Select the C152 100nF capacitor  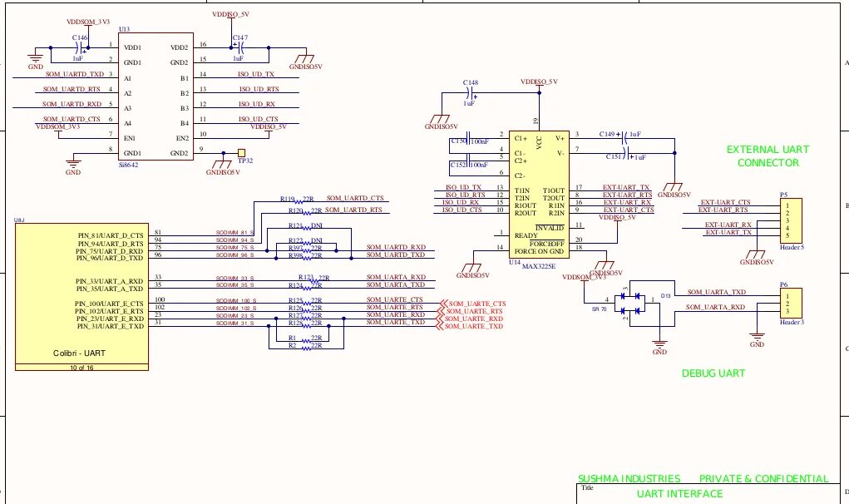(x=468, y=161)
